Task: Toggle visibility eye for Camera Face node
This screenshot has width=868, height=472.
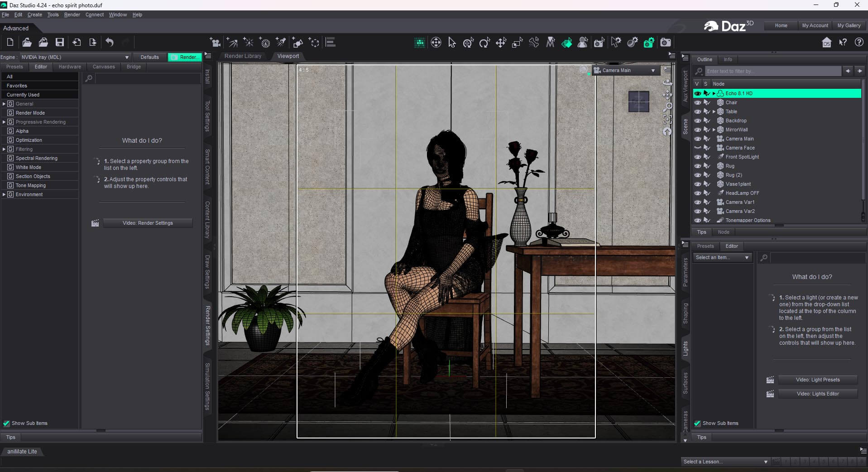Action: tap(698, 148)
